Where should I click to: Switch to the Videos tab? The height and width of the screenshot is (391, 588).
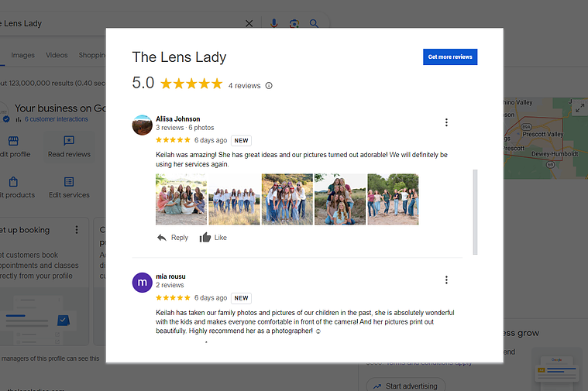coord(57,55)
